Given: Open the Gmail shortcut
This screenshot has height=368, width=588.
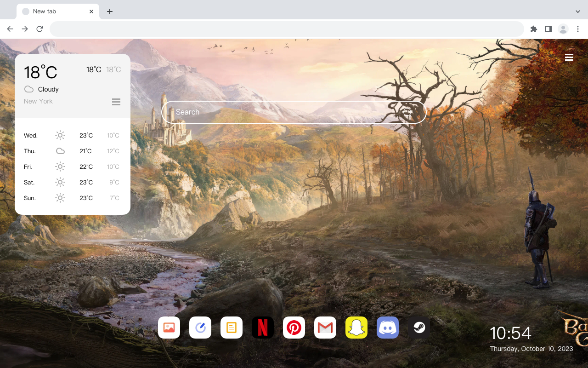Looking at the screenshot, I should (x=325, y=328).
